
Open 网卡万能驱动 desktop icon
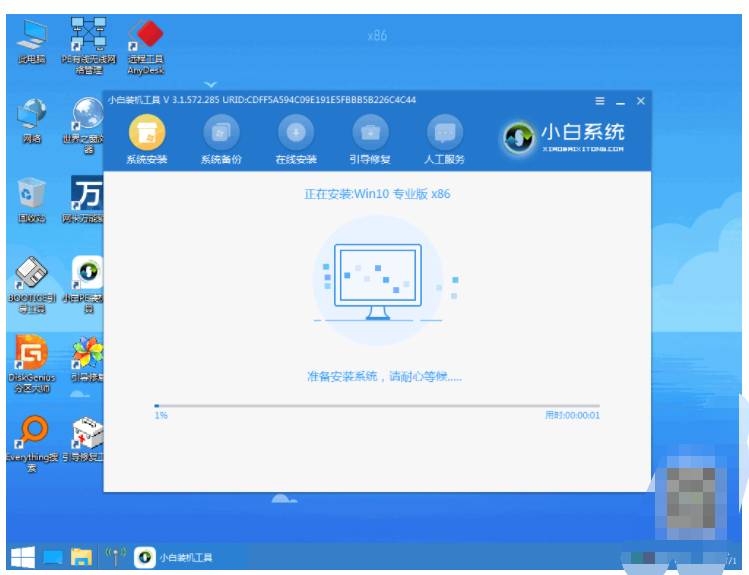(x=83, y=200)
